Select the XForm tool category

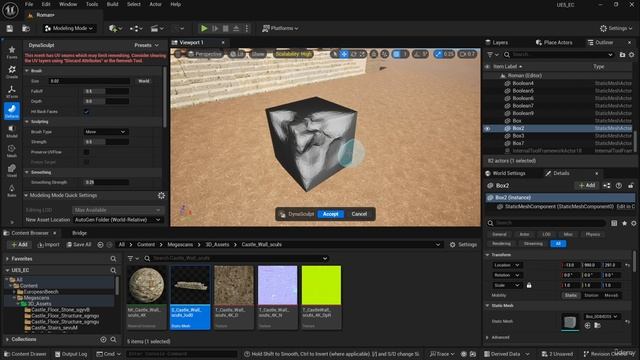tap(12, 91)
